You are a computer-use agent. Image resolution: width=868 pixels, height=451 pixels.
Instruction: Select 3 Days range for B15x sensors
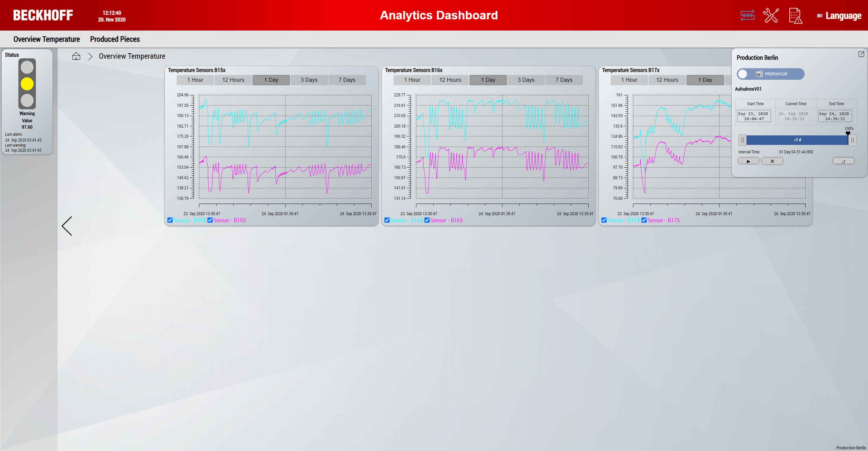click(x=309, y=80)
